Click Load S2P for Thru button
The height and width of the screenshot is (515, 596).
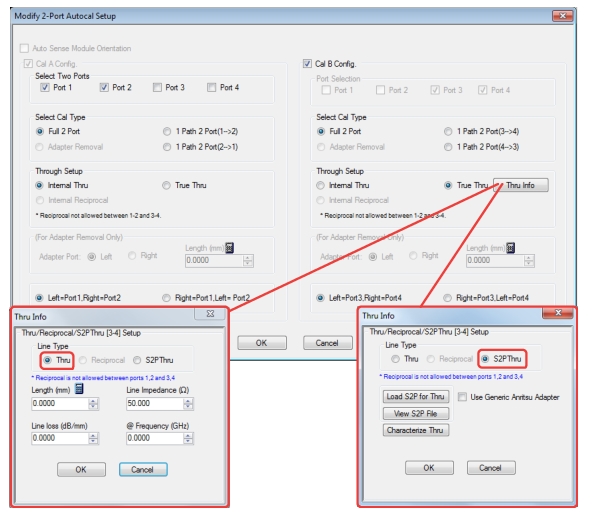415,396
